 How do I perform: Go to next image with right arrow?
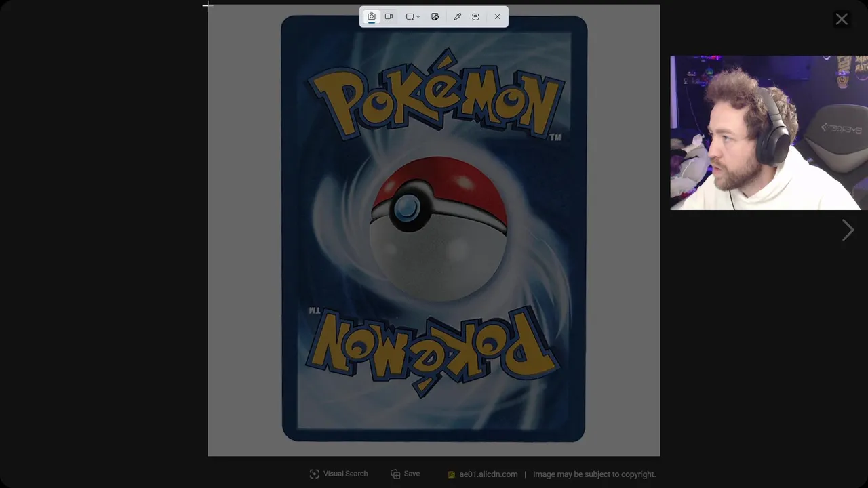click(848, 230)
